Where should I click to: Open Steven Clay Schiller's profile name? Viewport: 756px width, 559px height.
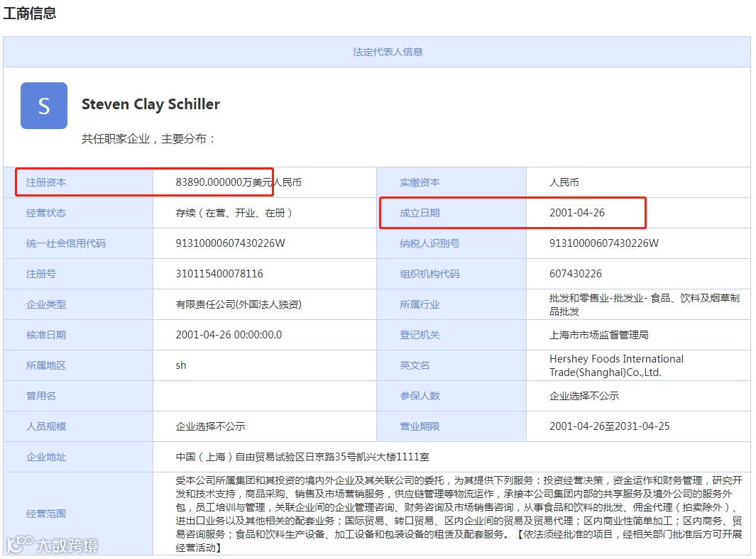point(150,104)
